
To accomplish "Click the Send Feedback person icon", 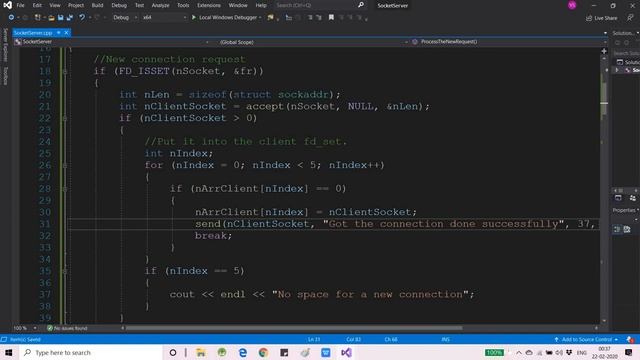I will point(630,18).
